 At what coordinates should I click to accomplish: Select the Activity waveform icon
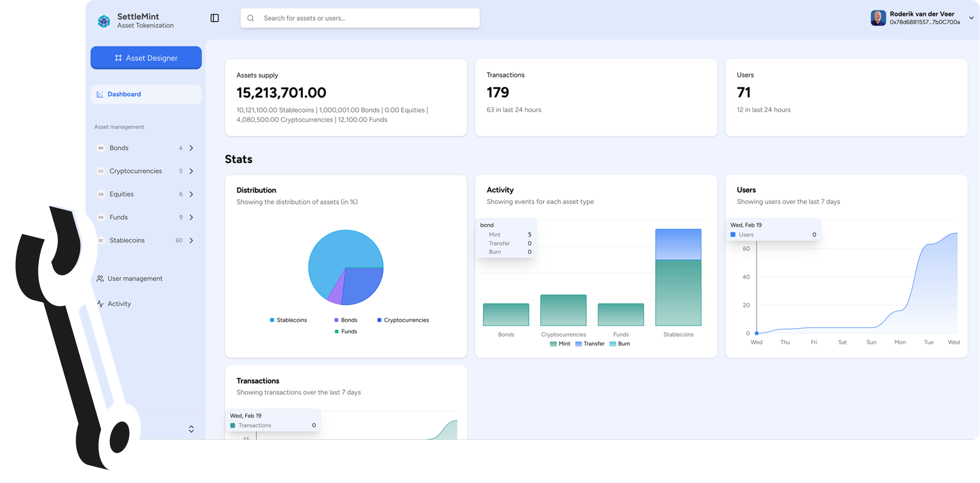100,303
